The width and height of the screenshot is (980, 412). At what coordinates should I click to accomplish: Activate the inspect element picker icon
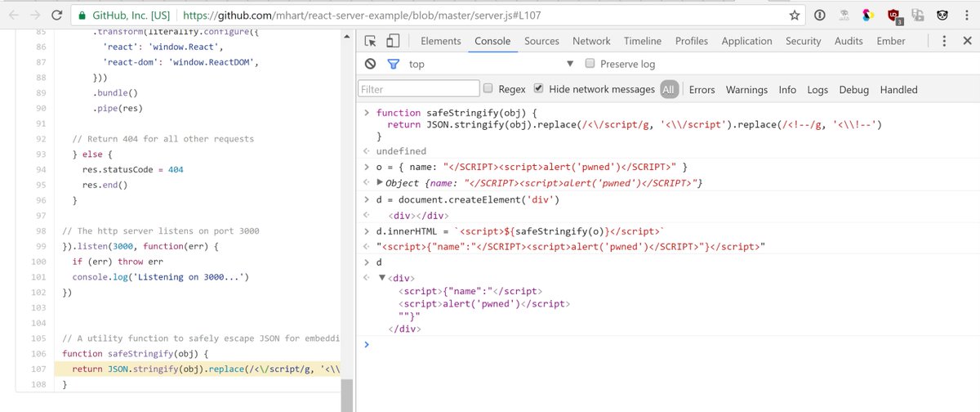(x=371, y=41)
